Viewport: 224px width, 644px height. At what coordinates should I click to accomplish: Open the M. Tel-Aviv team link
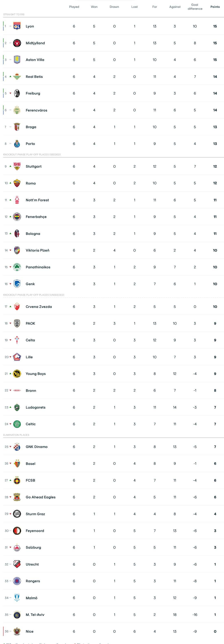(35, 615)
